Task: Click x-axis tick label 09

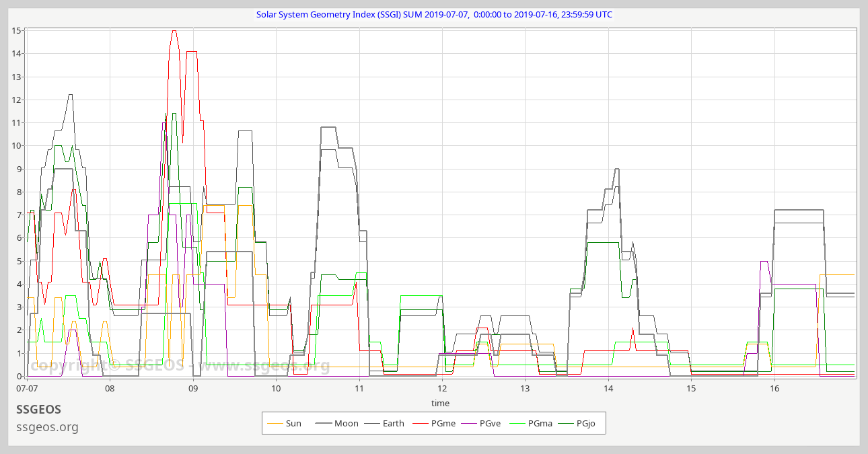Action: (x=193, y=388)
